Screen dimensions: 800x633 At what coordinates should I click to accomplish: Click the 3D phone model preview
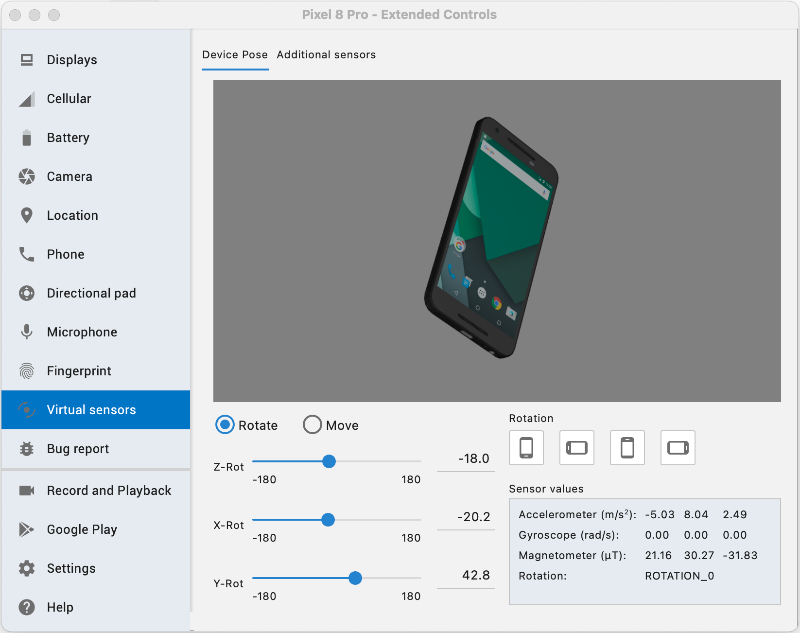(491, 238)
